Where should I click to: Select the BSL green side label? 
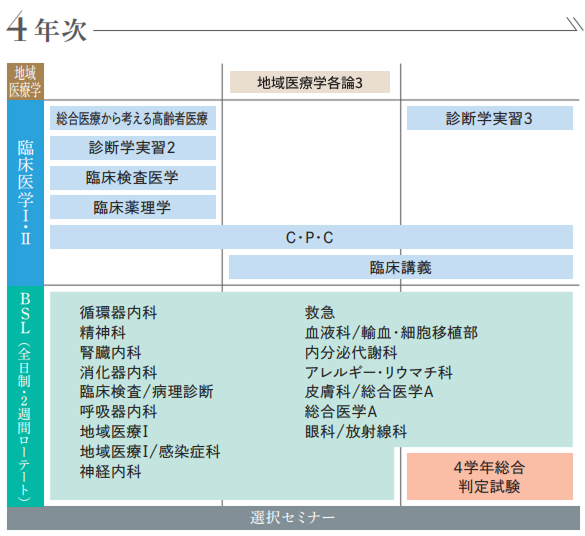point(25,396)
